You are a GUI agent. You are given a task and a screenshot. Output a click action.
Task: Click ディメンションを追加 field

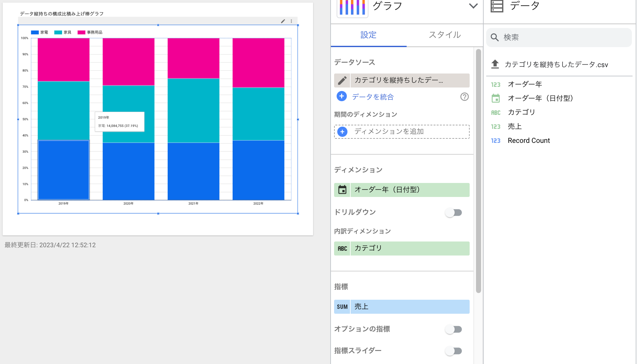(402, 132)
